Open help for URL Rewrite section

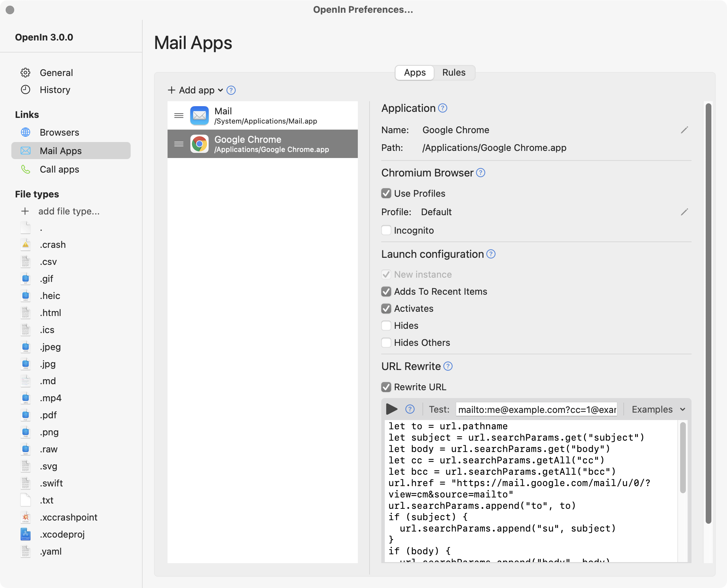(x=448, y=366)
